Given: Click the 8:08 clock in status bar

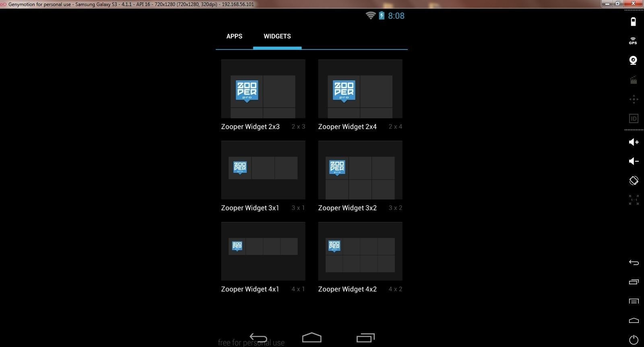Looking at the screenshot, I should (396, 16).
